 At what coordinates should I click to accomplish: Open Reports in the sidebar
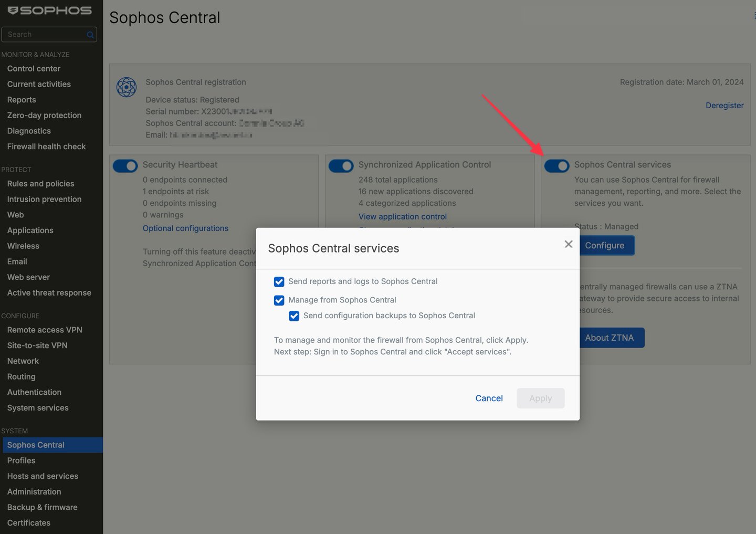(22, 100)
